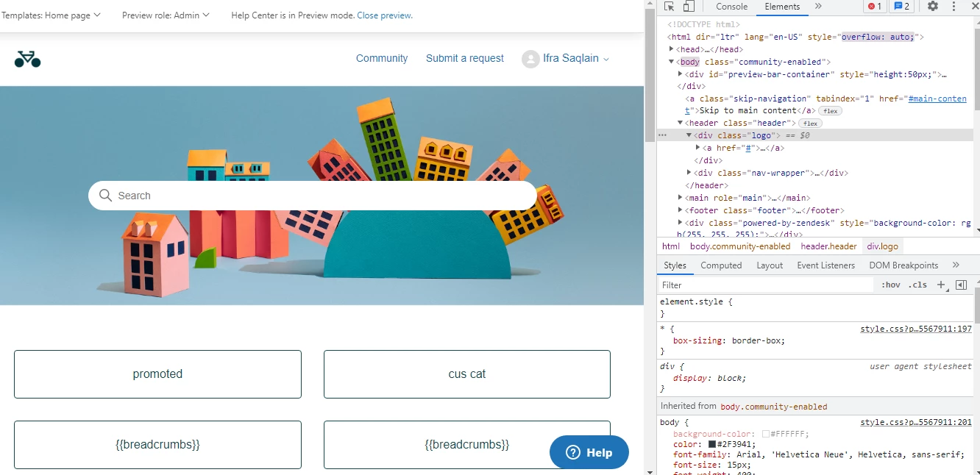Click the user avatar next to Ifra Saqlain
Viewport: 980px width, 475px height.
pos(530,59)
